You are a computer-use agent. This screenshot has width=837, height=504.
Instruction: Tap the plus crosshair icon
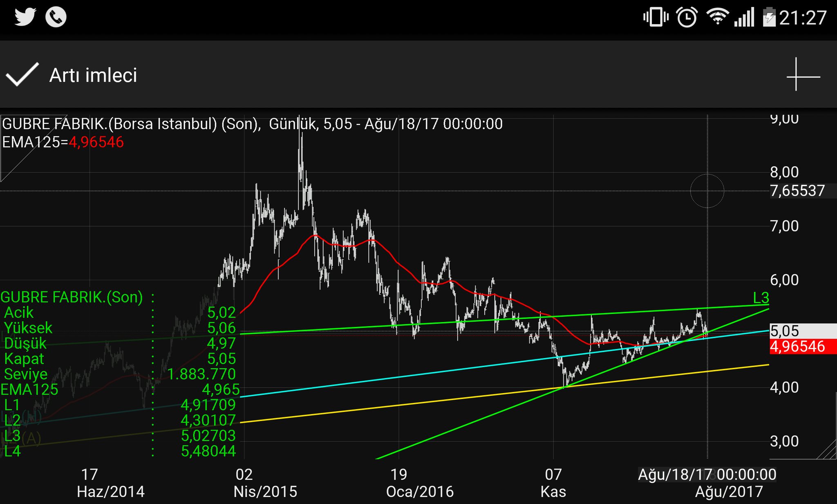803,74
